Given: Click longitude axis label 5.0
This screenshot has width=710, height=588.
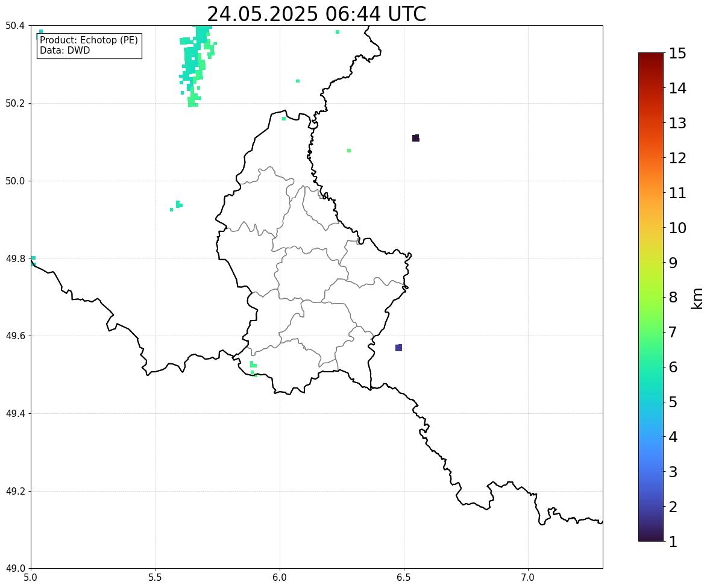Looking at the screenshot, I should (x=30, y=578).
